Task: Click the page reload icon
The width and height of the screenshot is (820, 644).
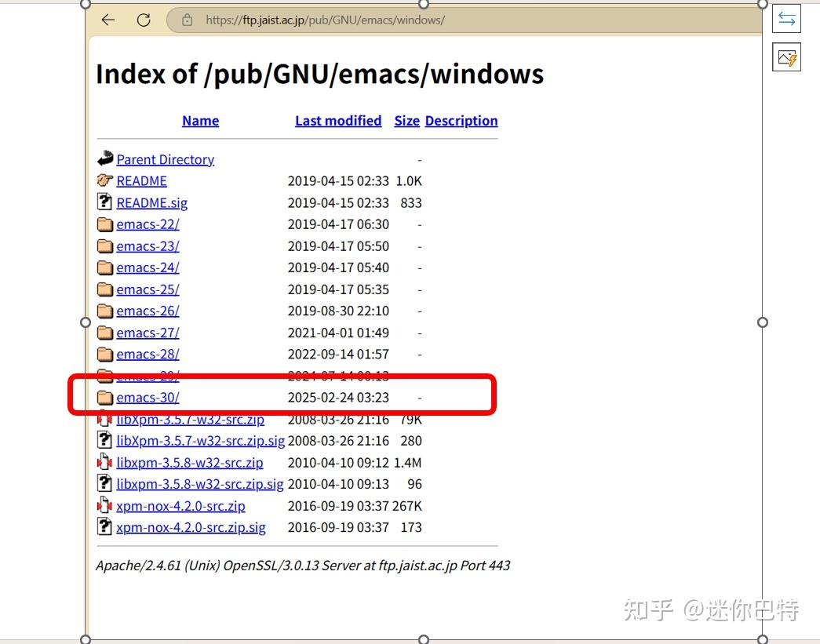Action: coord(144,20)
